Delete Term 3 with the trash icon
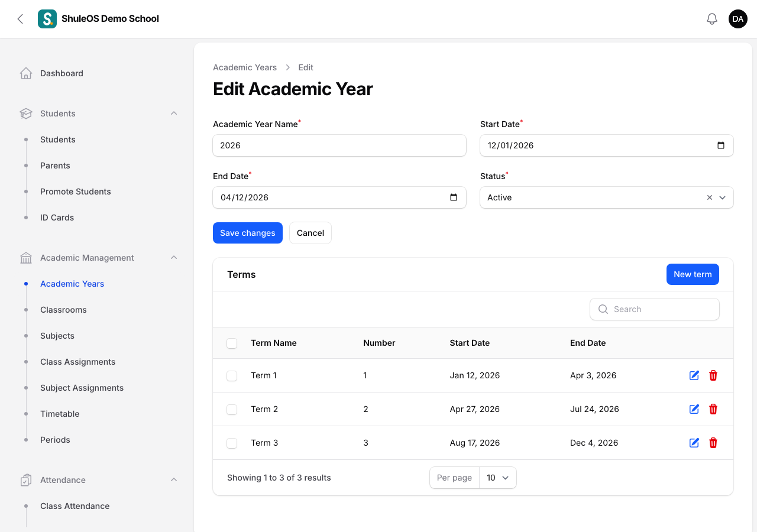The height and width of the screenshot is (532, 757). (x=713, y=443)
